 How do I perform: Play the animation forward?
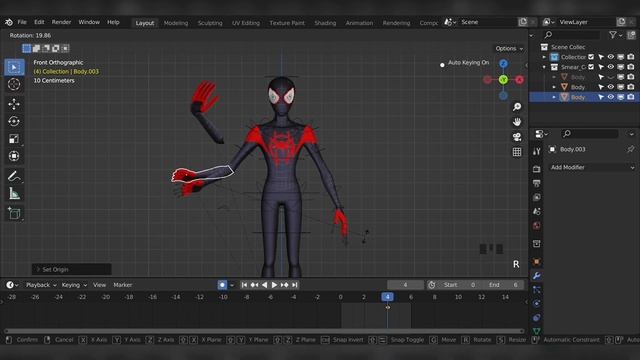pos(274,285)
